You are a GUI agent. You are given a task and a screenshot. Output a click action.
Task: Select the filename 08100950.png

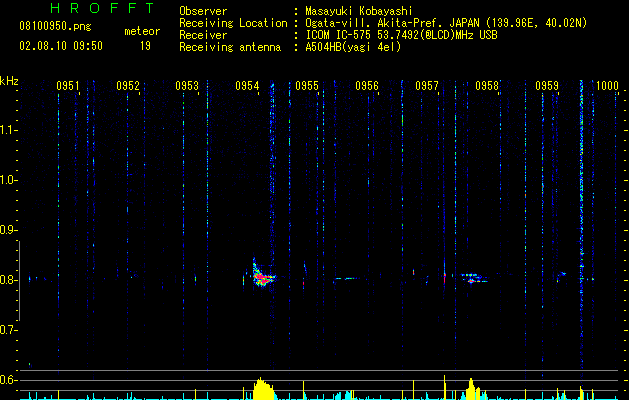pyautogui.click(x=55, y=27)
